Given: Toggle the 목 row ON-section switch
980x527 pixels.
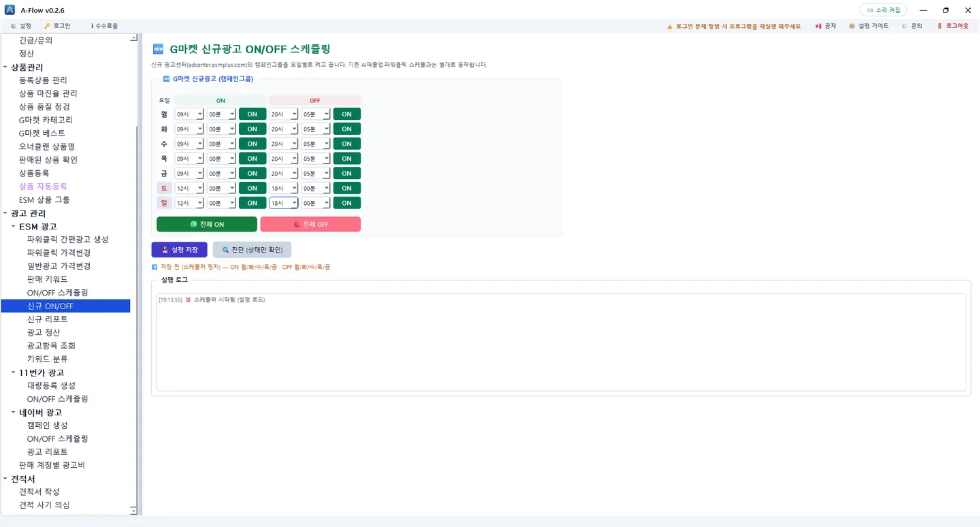Looking at the screenshot, I should [x=252, y=159].
